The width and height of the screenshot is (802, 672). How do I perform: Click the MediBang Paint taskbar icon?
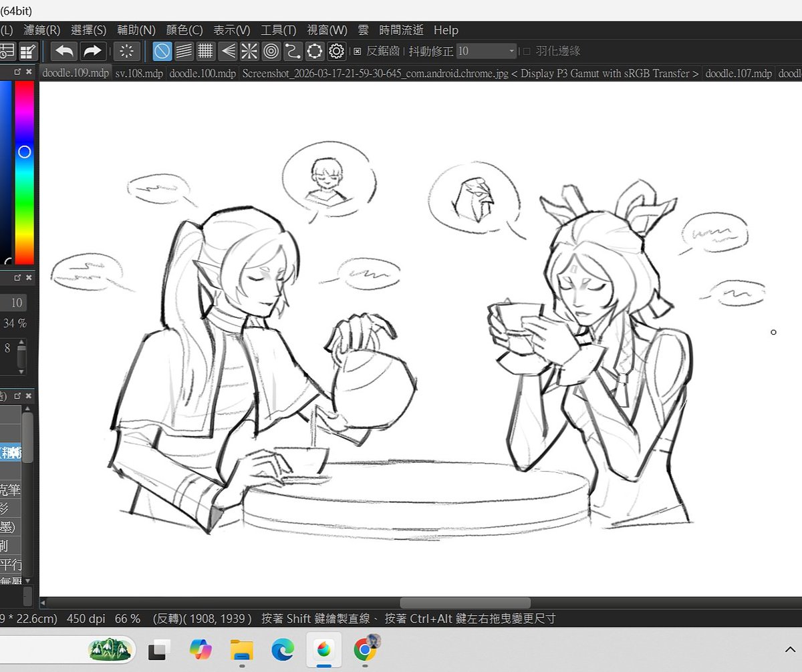point(324,649)
